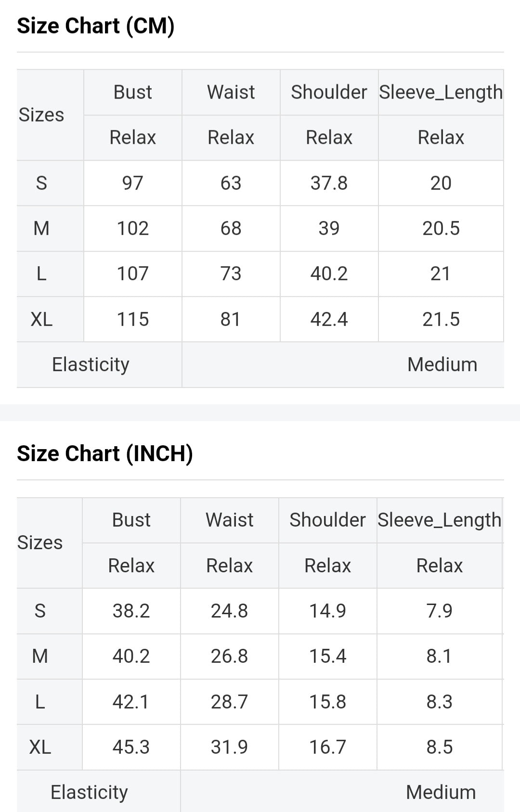Screen dimensions: 520x812
Task: Select the waist value 26.8 in inches
Action: (229, 656)
